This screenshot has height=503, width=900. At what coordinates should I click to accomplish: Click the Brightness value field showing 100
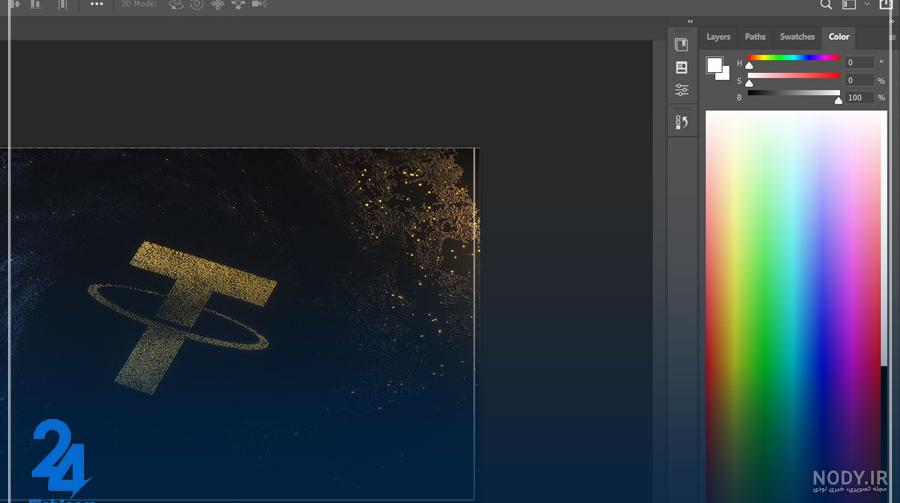(x=859, y=98)
